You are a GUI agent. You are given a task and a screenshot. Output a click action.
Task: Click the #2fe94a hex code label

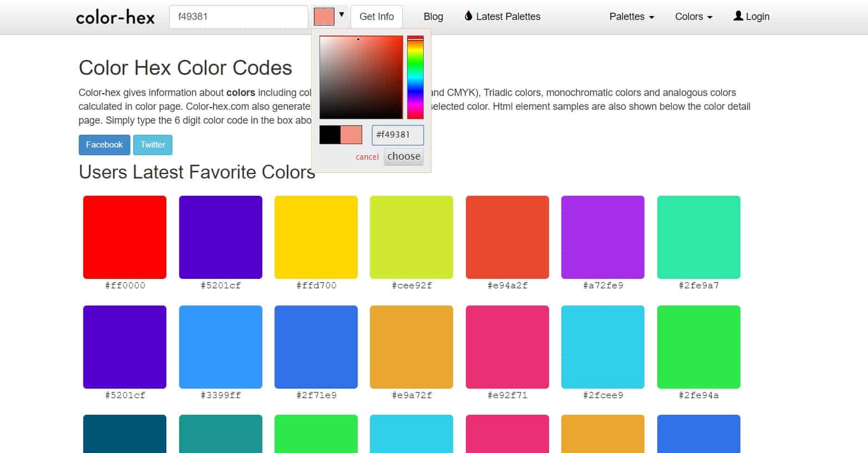[699, 395]
